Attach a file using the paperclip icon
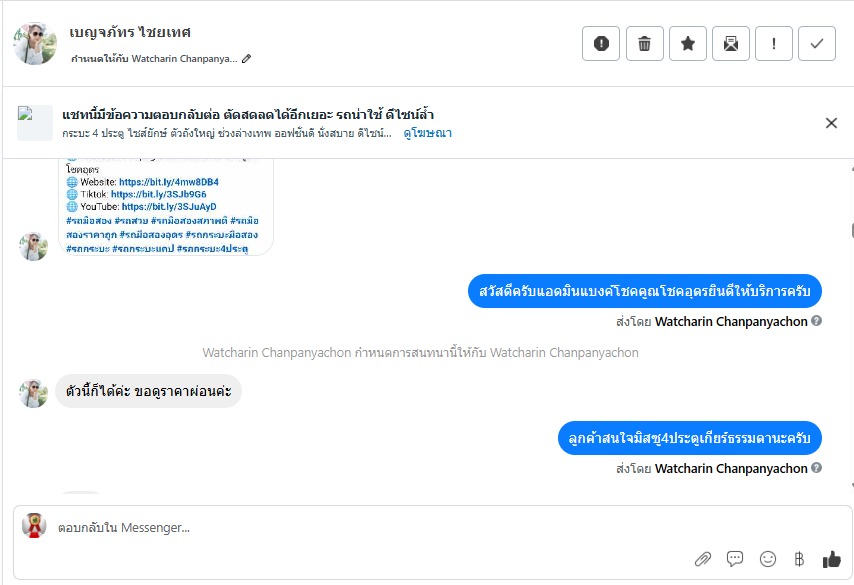This screenshot has width=854, height=585. tap(703, 558)
